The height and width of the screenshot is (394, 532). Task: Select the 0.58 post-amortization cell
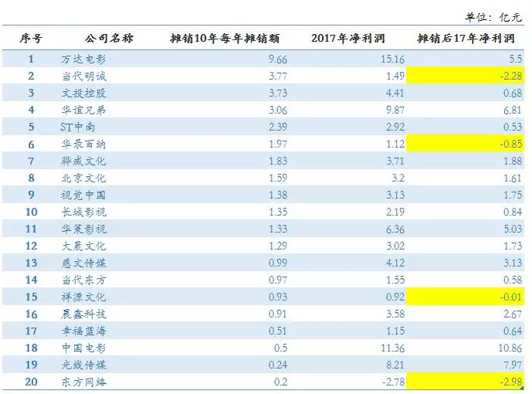coord(513,280)
